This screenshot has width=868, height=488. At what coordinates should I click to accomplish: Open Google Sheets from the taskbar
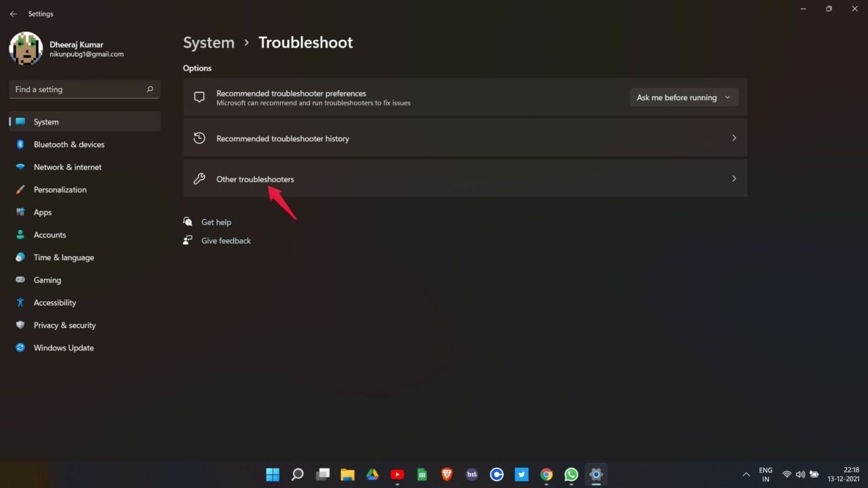(422, 474)
